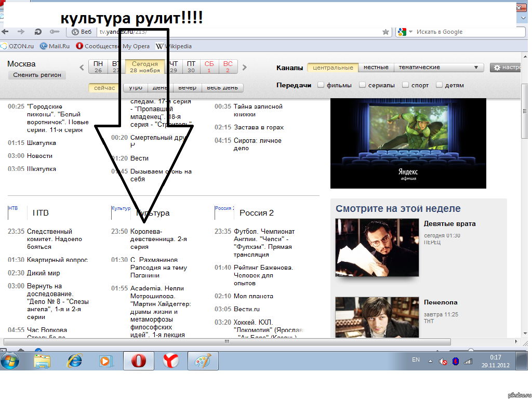Check the детям checkbox
The image size is (532, 399).
(x=439, y=85)
